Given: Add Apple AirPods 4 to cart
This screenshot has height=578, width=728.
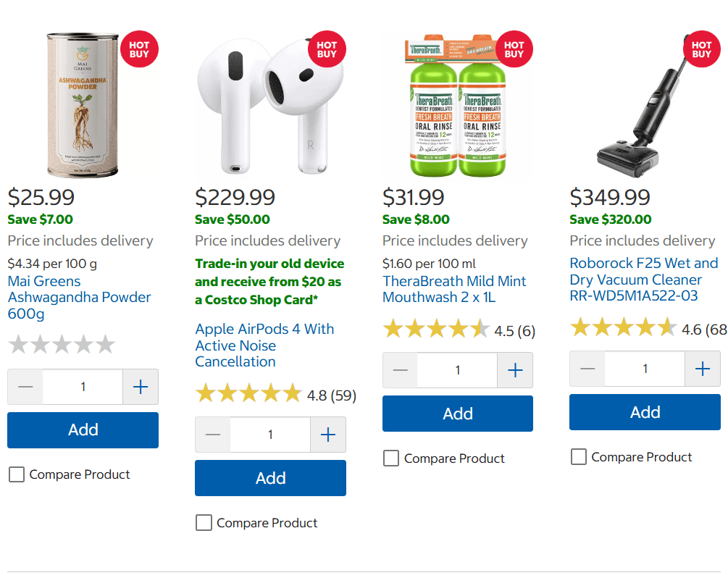Looking at the screenshot, I should coord(270,478).
